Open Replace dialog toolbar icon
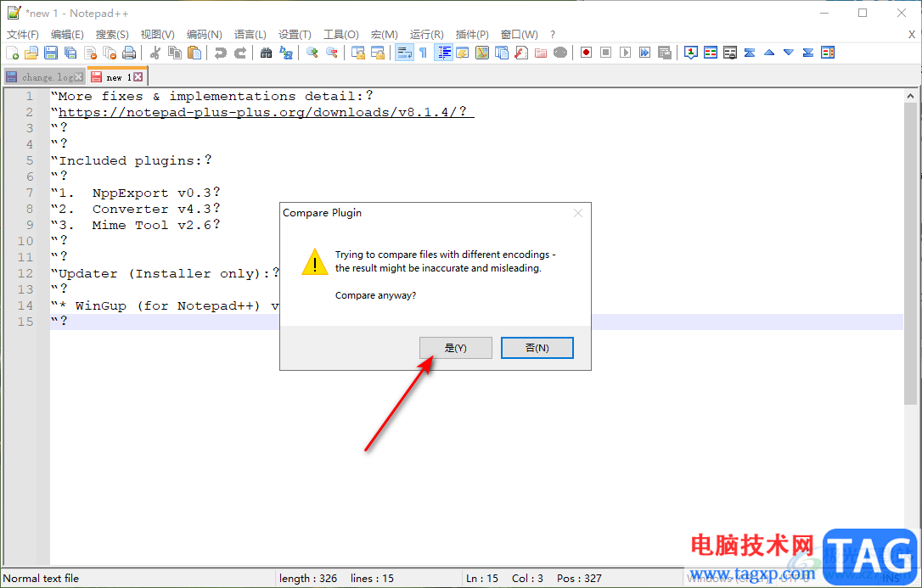This screenshot has width=922, height=588. 286,53
